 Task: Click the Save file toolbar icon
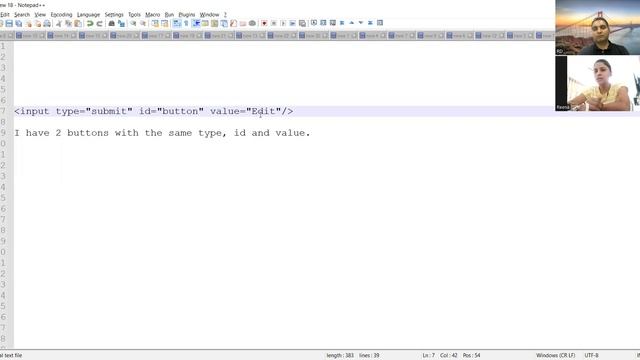point(9,23)
